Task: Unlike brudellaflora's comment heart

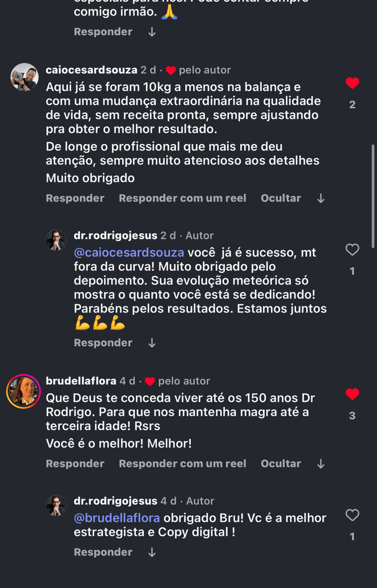Action: (352, 394)
